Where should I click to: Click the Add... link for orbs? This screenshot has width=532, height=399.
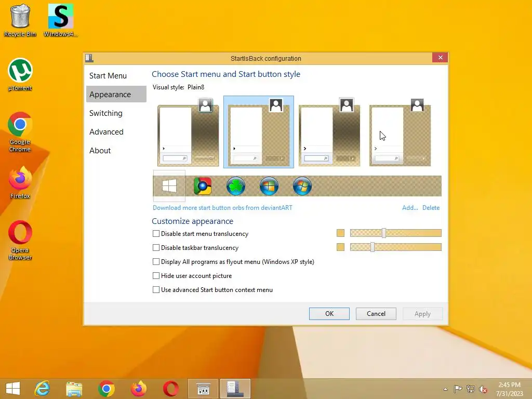coord(410,208)
